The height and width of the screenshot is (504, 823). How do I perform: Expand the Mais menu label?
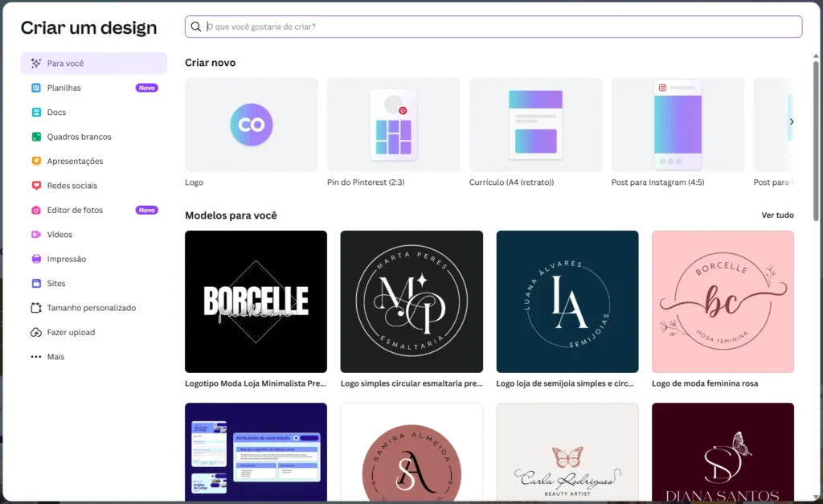[55, 356]
